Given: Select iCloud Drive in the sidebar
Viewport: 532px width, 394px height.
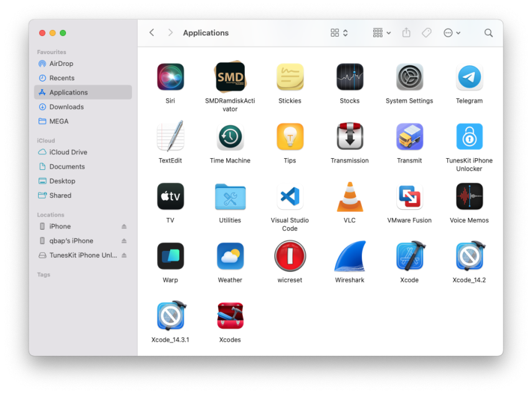Looking at the screenshot, I should 83,152.
